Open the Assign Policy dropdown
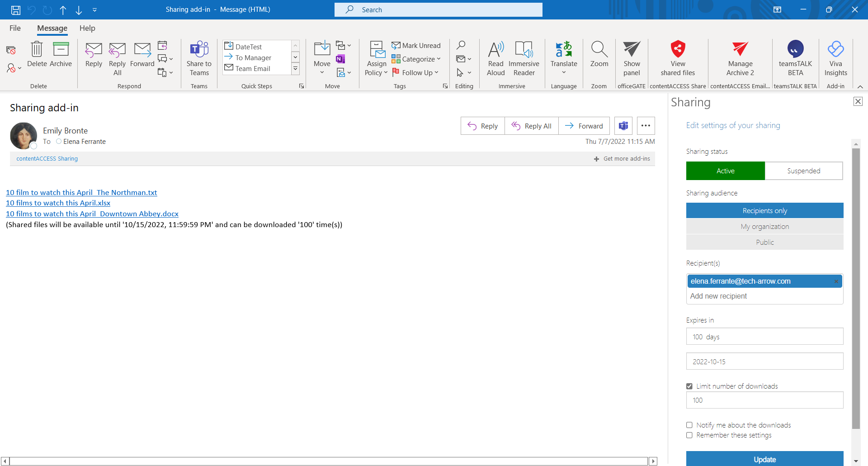The width and height of the screenshot is (868, 466). (376, 72)
